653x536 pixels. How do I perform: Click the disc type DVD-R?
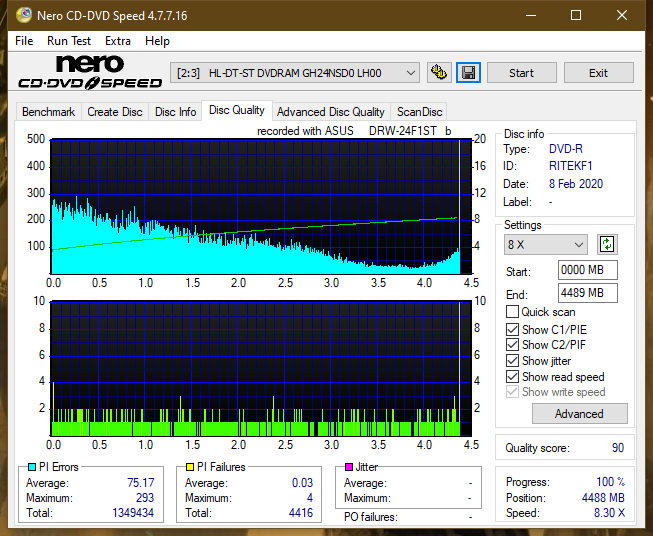(566, 149)
